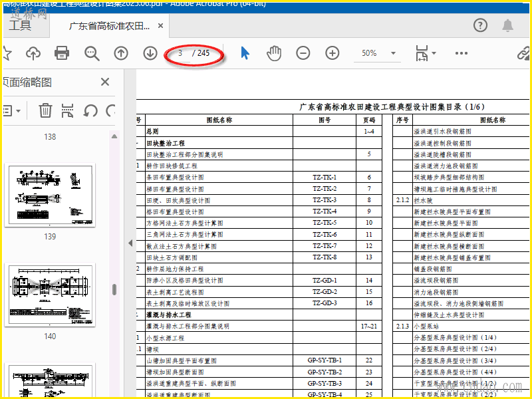Activate the hand pan tool
The image size is (532, 399).
tap(274, 53)
